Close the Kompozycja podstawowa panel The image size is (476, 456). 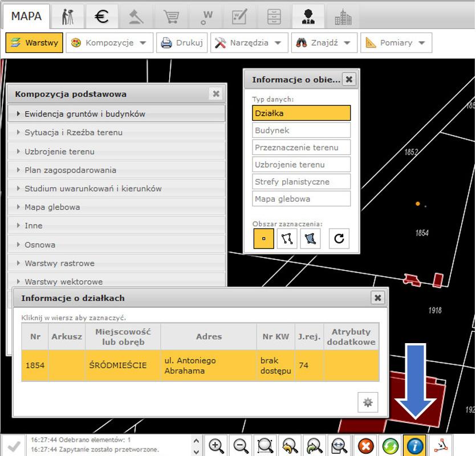click(x=216, y=94)
